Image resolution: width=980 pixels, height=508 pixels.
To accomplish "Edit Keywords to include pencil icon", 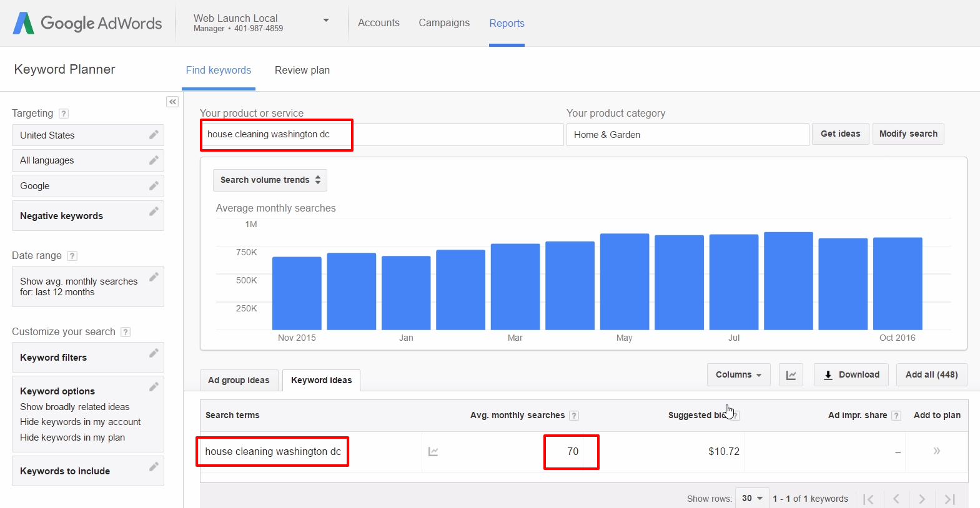I will click(154, 467).
